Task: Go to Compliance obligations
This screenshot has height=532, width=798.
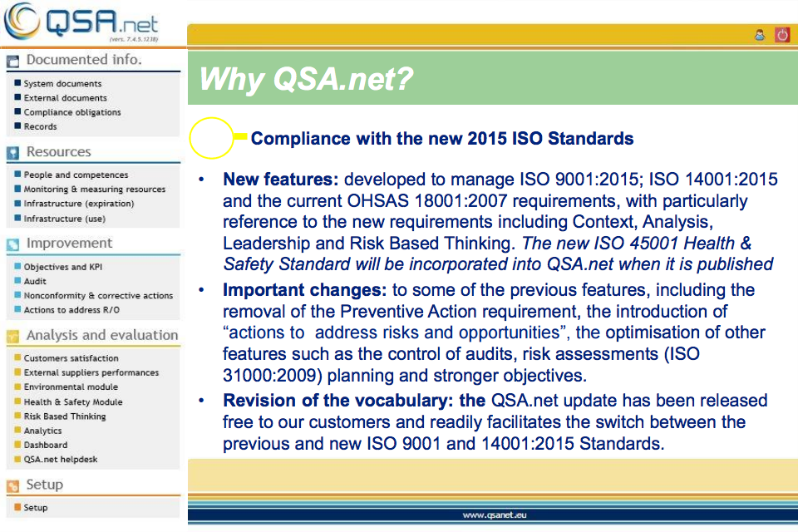Action: click(x=72, y=112)
